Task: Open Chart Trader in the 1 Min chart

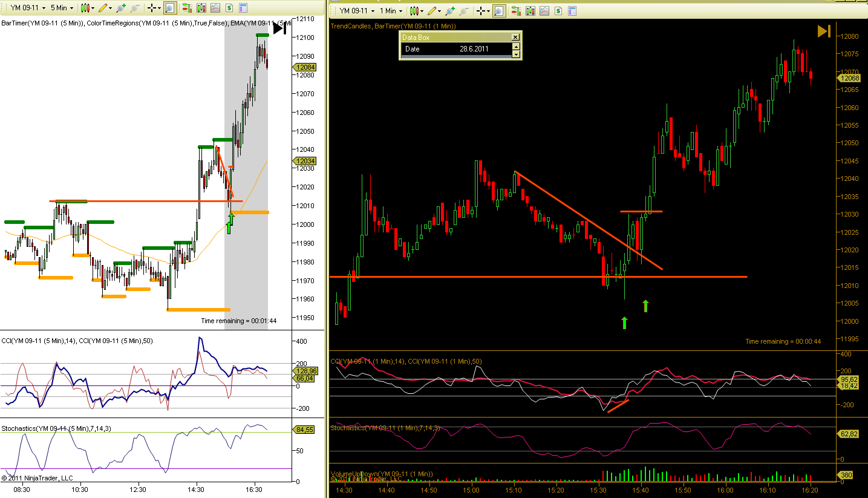Action: click(x=516, y=11)
